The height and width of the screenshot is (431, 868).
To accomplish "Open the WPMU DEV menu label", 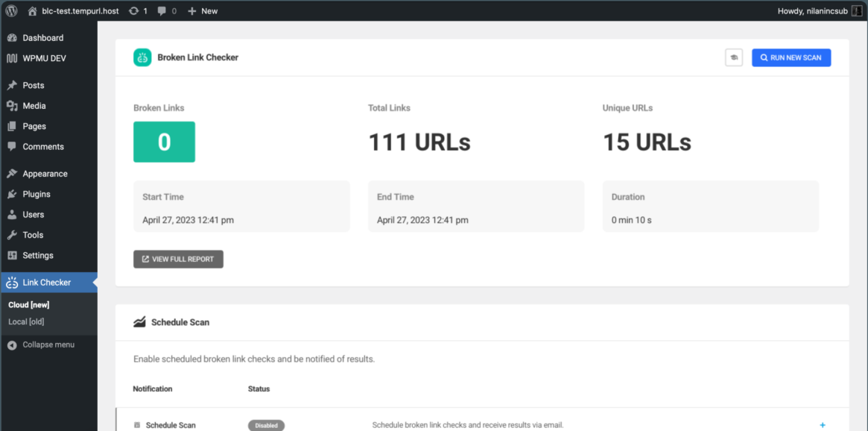I will [x=44, y=58].
